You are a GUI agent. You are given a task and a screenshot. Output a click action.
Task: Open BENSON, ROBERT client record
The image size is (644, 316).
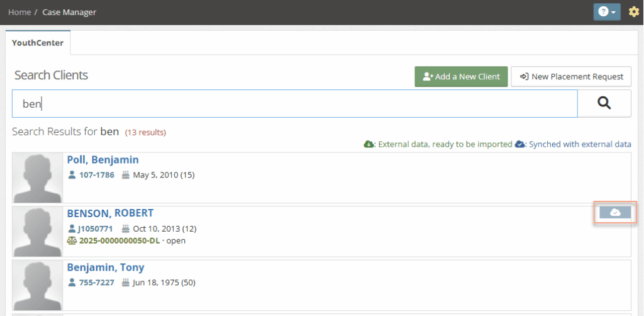pos(110,213)
